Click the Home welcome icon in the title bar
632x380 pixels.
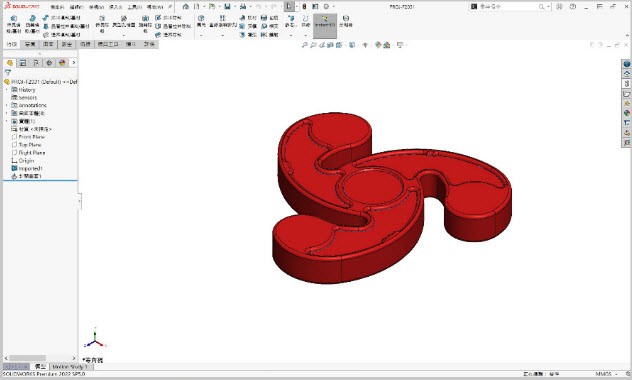pyautogui.click(x=185, y=6)
